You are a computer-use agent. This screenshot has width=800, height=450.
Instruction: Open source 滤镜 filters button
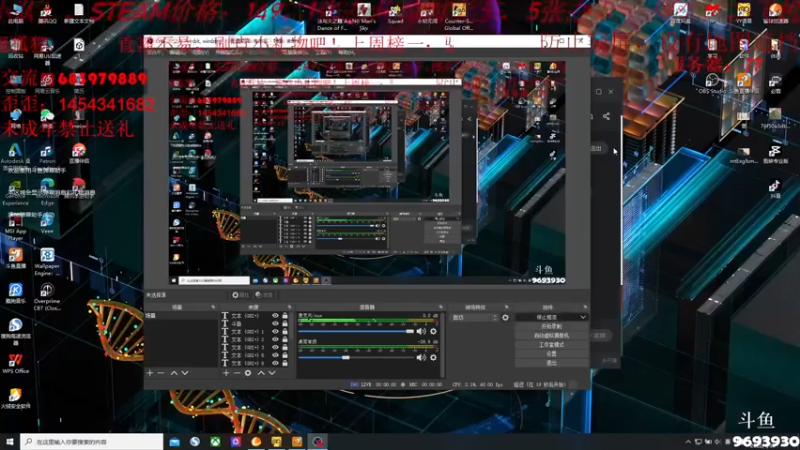point(264,295)
